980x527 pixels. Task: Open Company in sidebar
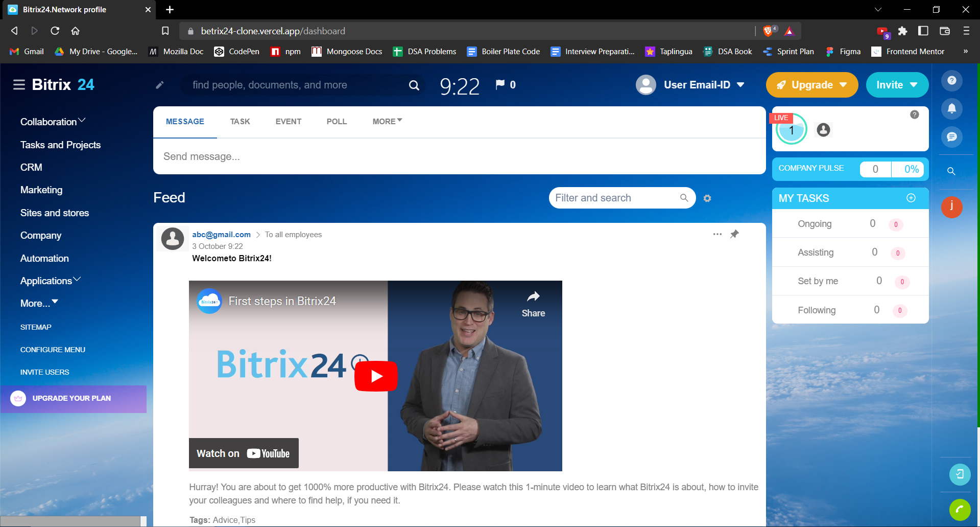(x=41, y=235)
